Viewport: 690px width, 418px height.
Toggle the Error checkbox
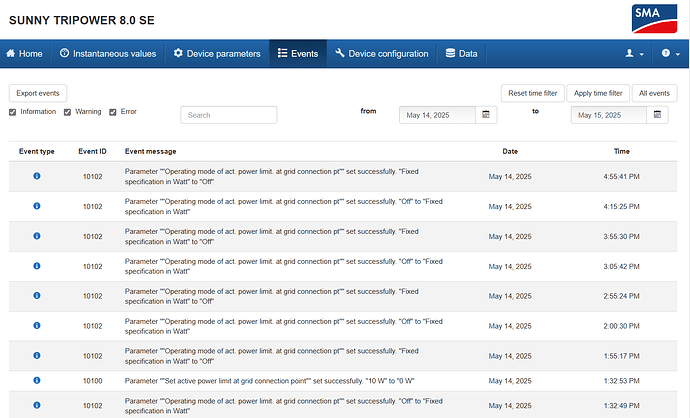113,112
